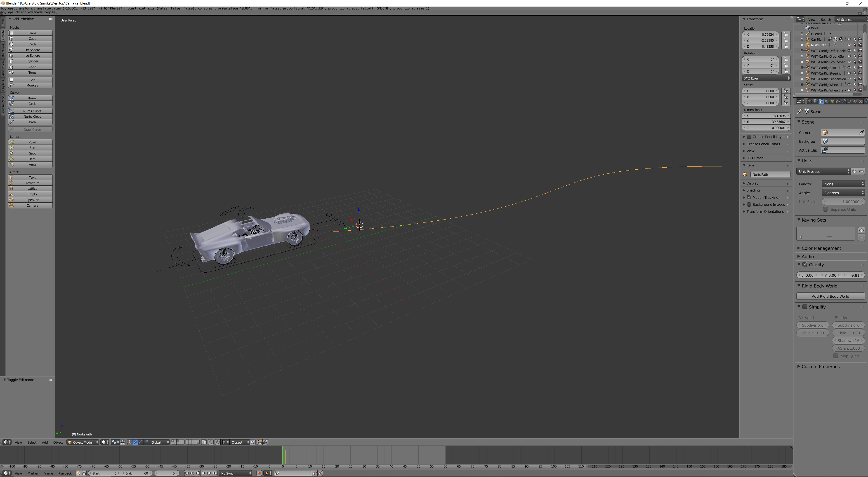Expand the 3D Cursor panel
The height and width of the screenshot is (477, 868).
[755, 158]
